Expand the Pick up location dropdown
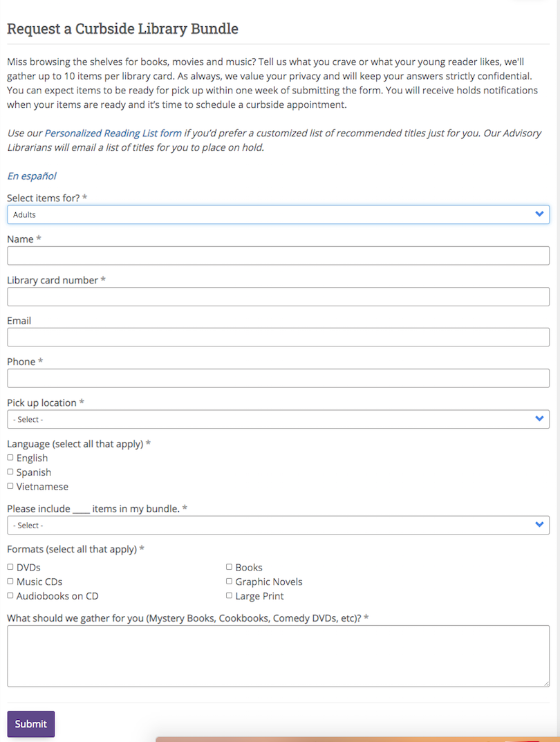Viewport: 560px width, 742px height. (x=278, y=419)
